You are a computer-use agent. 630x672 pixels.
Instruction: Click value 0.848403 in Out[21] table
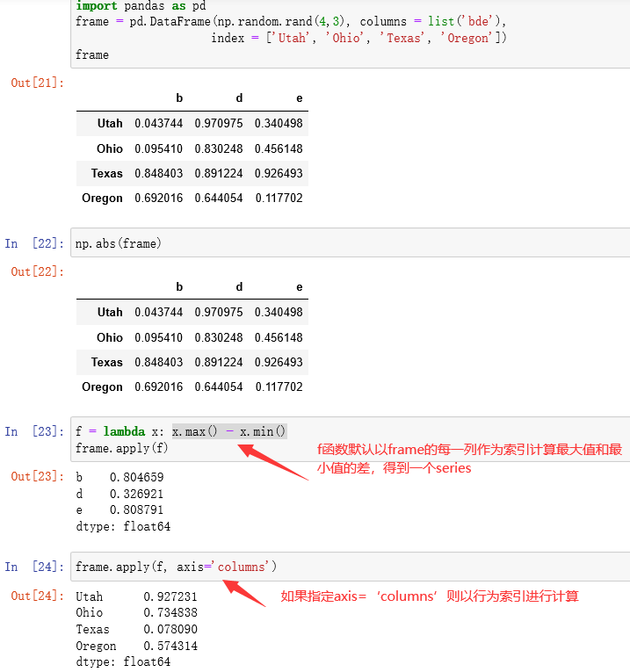click(158, 174)
